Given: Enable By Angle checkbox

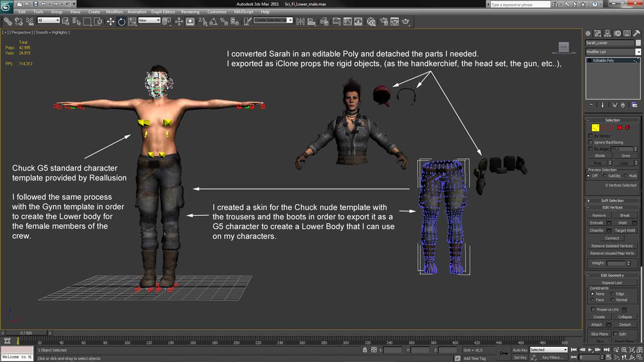Looking at the screenshot, I should (x=591, y=149).
